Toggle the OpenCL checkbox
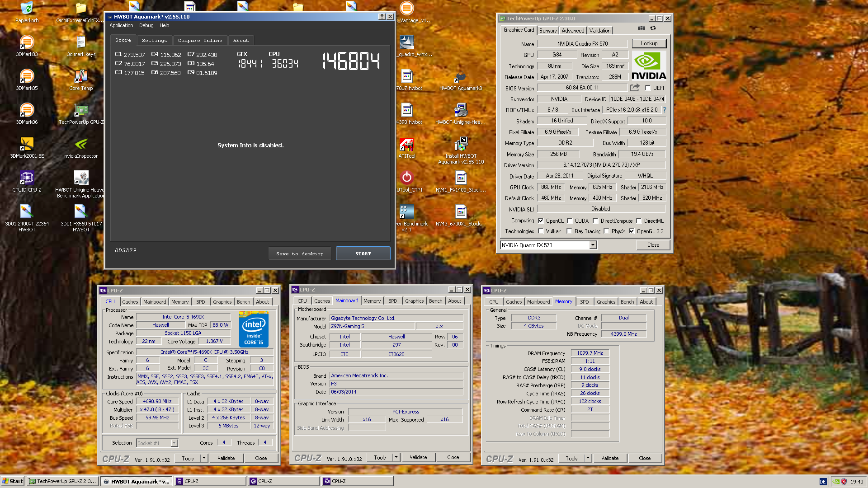Viewport: 868px width, 488px height. pyautogui.click(x=541, y=221)
